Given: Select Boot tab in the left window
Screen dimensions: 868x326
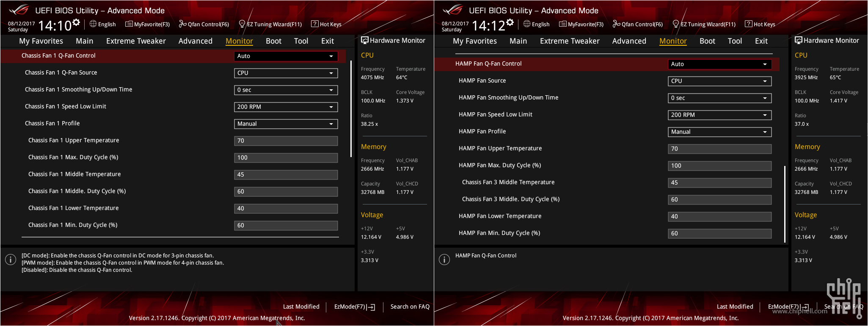Looking at the screenshot, I should (273, 41).
